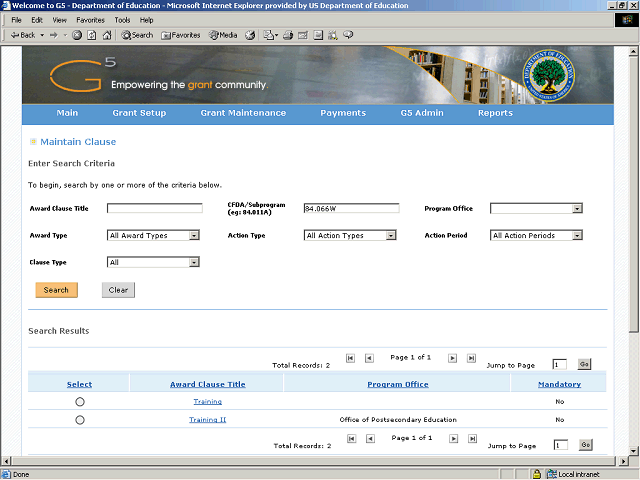
Task: Click the History icon in toolbar
Action: point(250,35)
